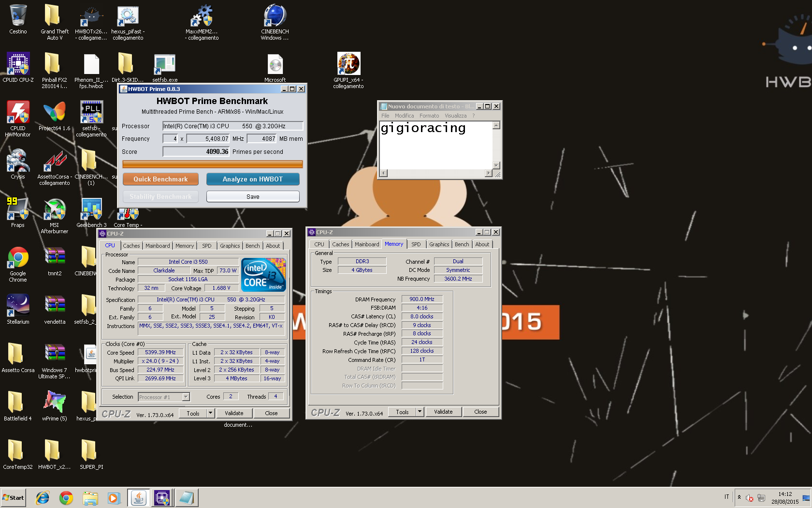
Task: Launch CPUID CPU-Z desktop shortcut
Action: click(x=18, y=68)
